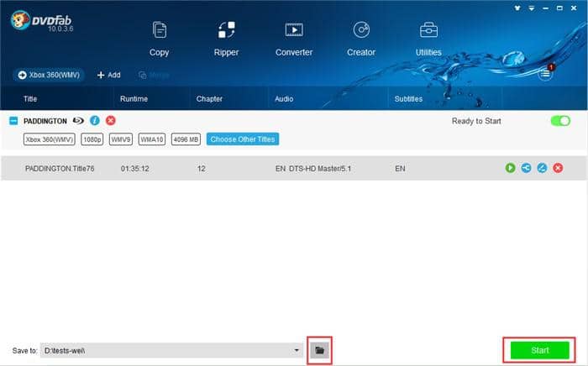
Task: Minimize the DVDFab window
Action: (546, 8)
